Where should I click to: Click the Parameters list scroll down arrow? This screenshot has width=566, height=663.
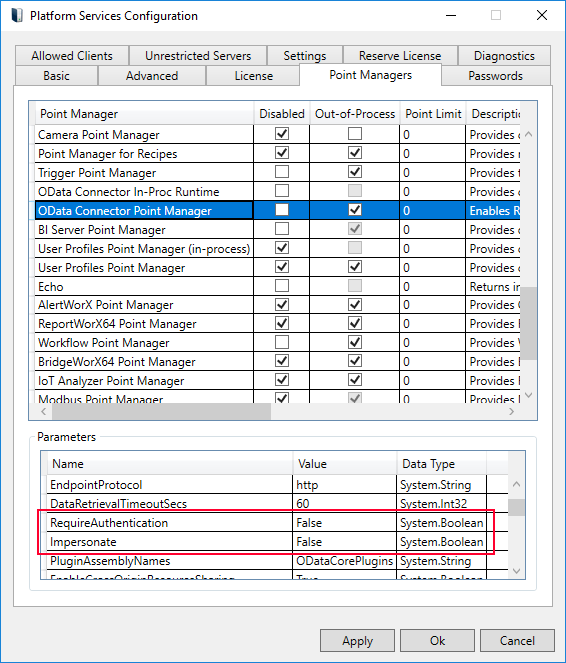[x=517, y=571]
